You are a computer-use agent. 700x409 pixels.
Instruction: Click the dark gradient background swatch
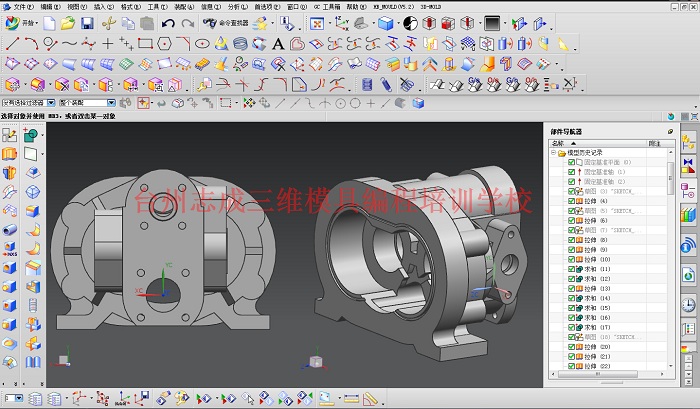492,23
